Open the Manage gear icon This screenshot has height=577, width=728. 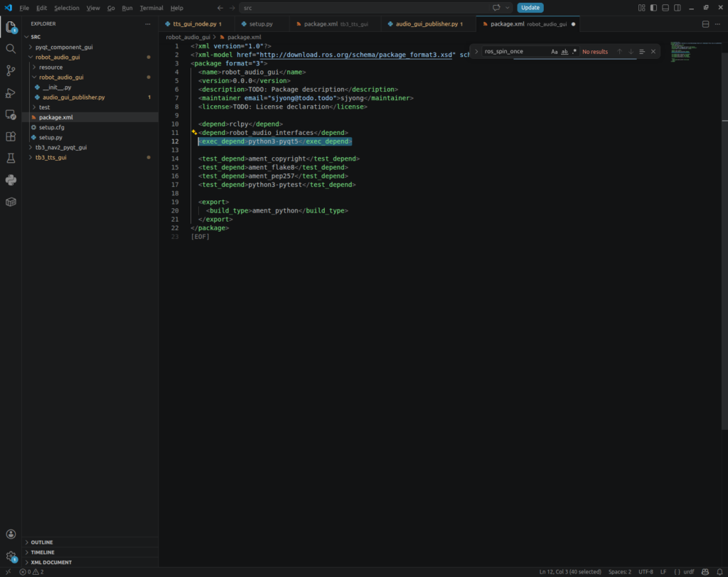point(11,556)
